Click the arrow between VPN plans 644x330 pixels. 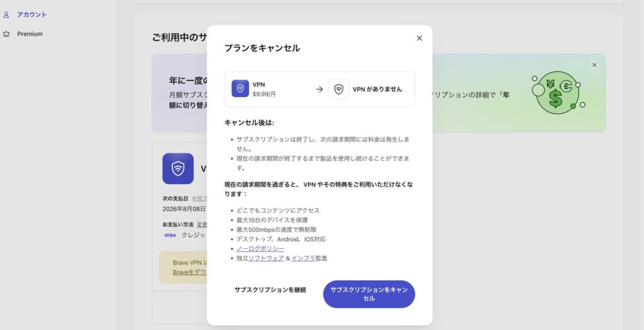(319, 89)
